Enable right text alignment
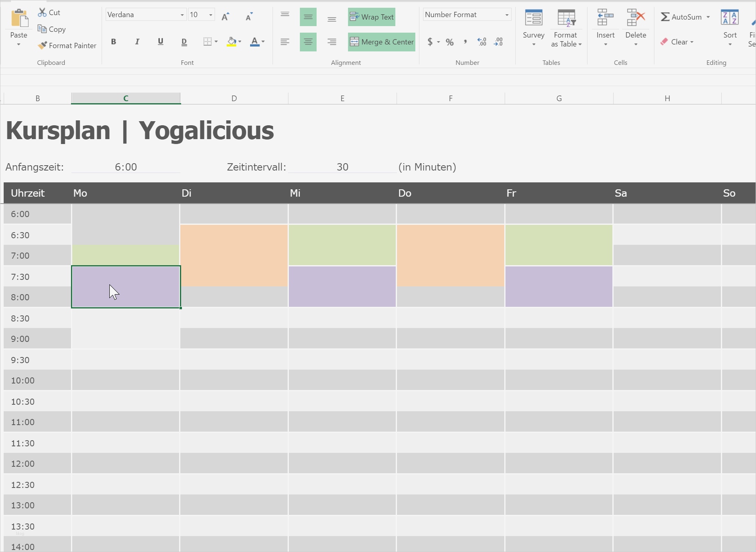Viewport: 756px width, 552px height. (332, 42)
